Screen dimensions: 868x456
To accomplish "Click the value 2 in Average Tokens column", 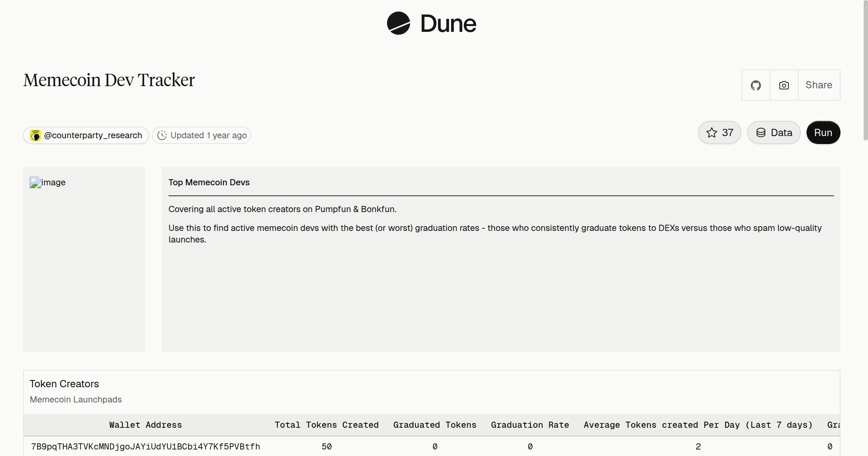I will (698, 447).
